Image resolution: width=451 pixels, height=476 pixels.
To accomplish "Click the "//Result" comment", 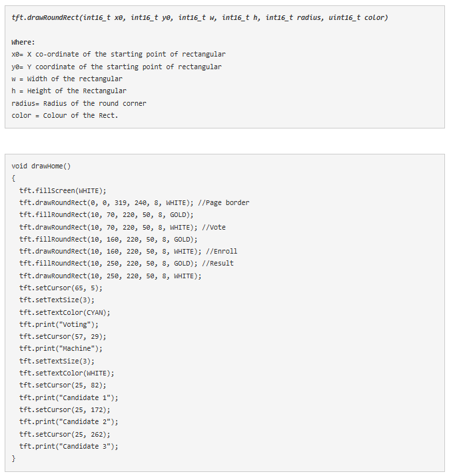I will (x=217, y=263).
